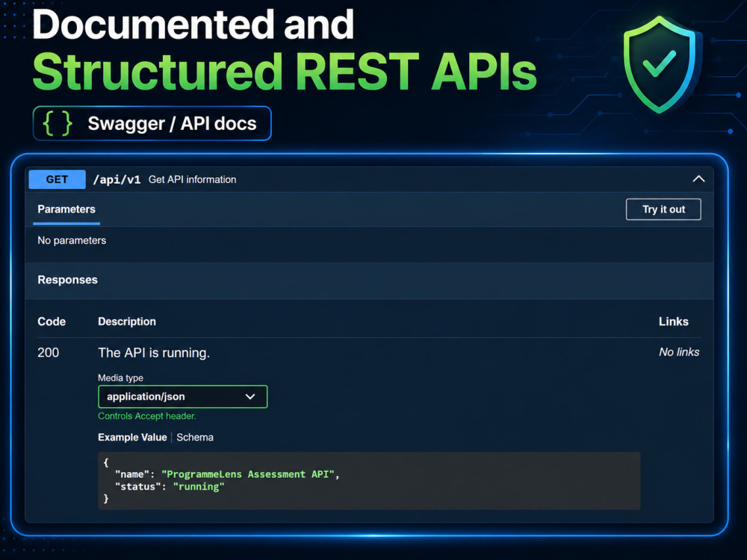The width and height of the screenshot is (747, 560).
Task: Click the blue GET method badge
Action: click(58, 179)
